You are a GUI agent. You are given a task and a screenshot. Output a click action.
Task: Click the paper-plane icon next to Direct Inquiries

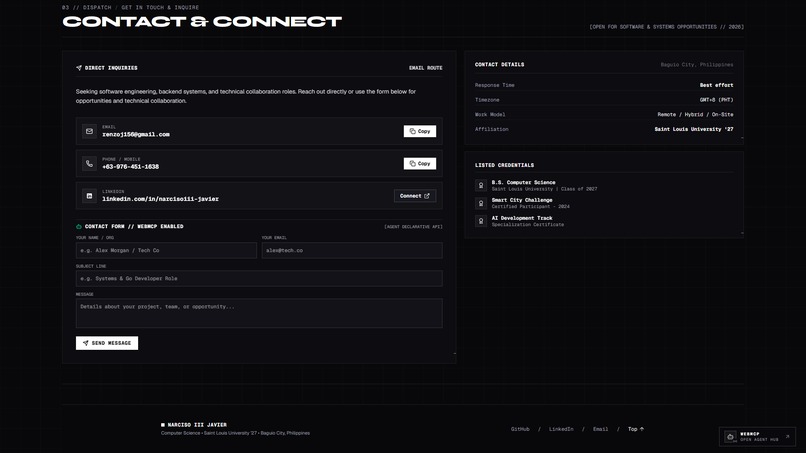79,68
